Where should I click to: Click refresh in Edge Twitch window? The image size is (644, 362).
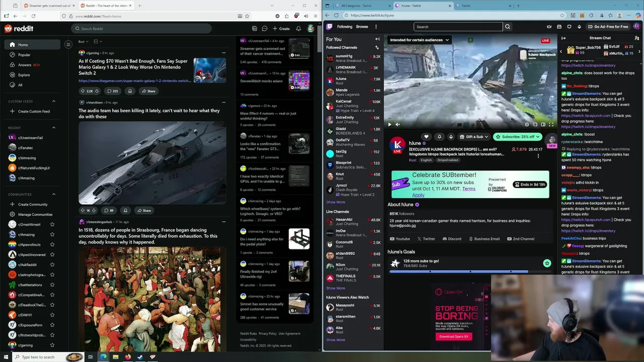coord(336,16)
